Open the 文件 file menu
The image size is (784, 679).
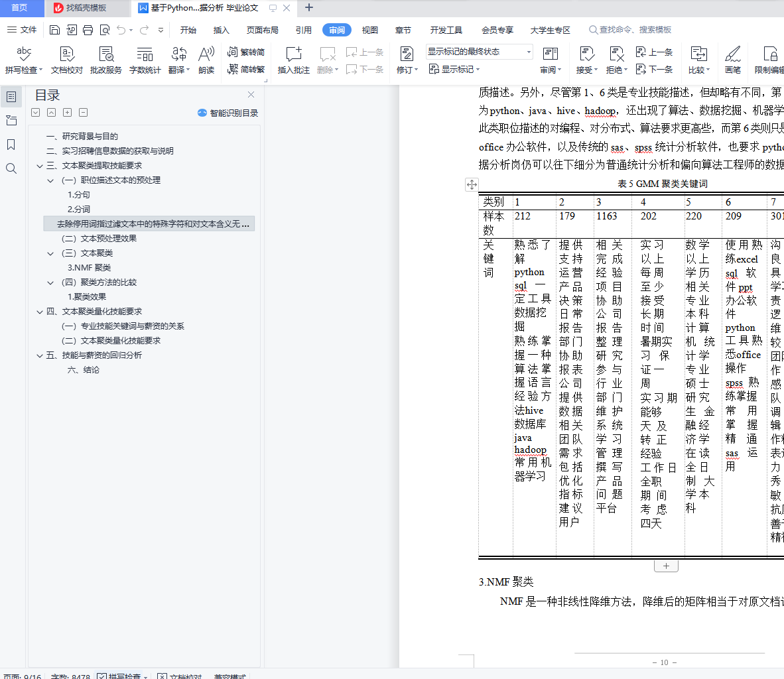click(x=22, y=30)
